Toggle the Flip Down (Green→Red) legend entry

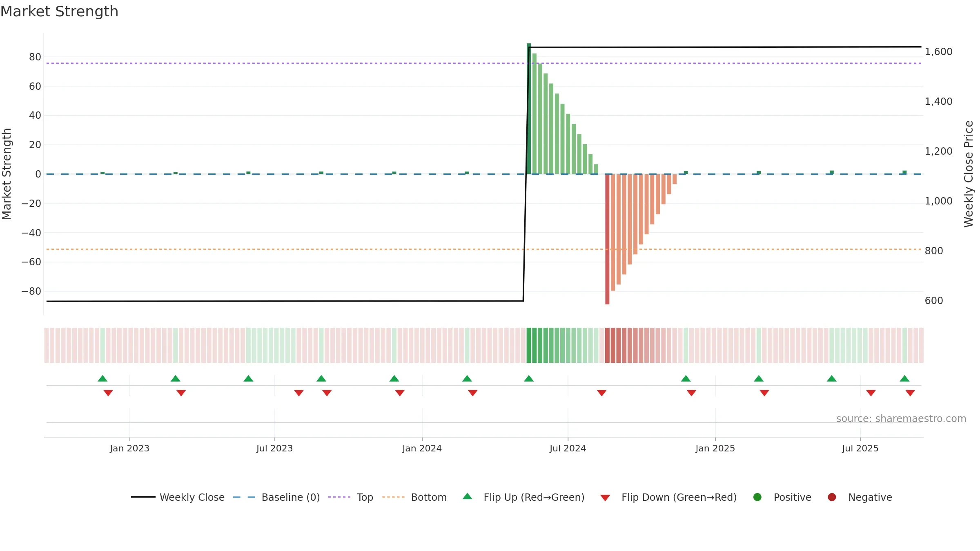click(x=668, y=497)
